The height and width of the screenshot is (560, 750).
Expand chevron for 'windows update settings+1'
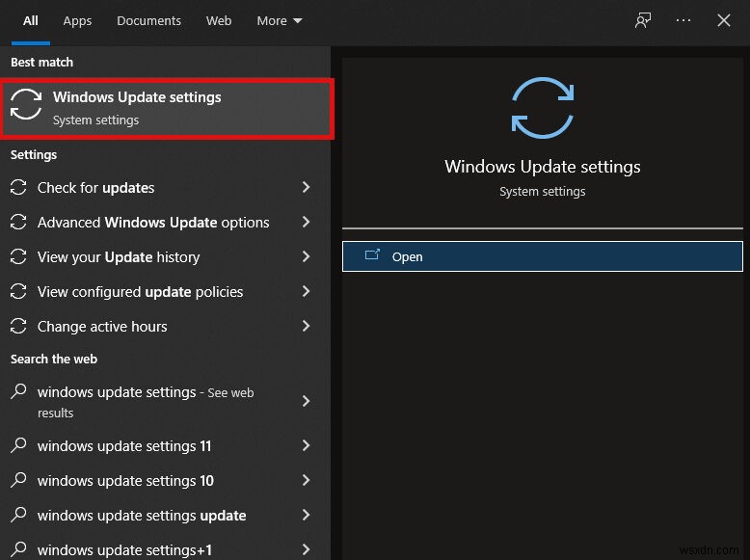(x=307, y=549)
